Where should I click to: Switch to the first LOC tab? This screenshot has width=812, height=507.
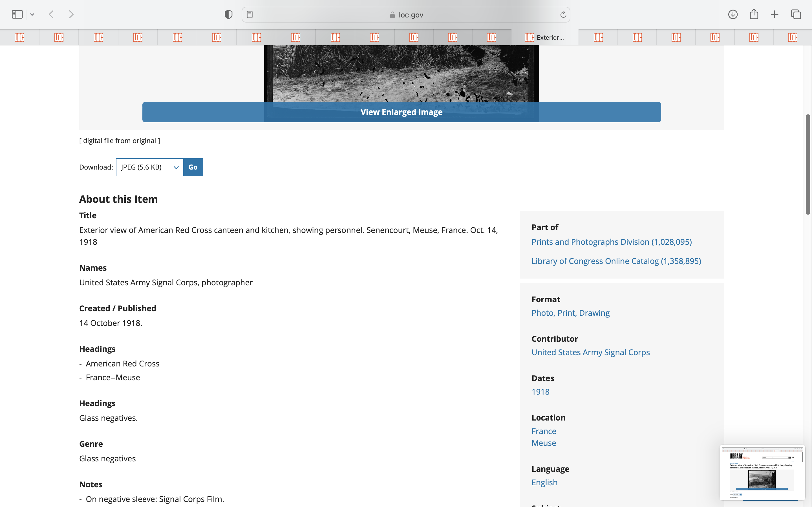(x=19, y=37)
